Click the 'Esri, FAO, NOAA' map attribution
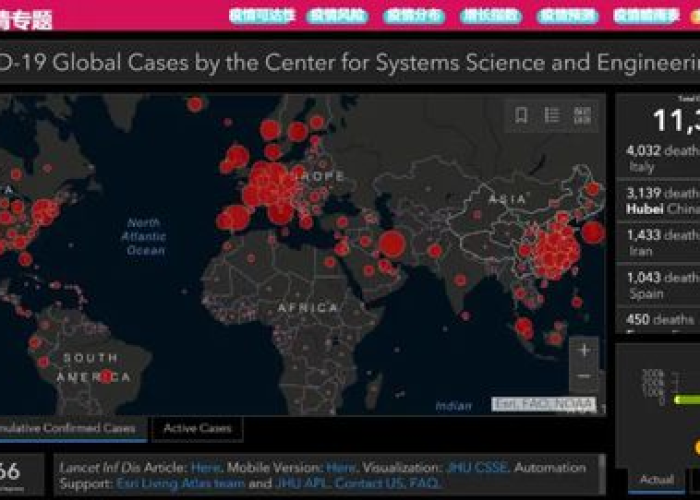700x500 pixels. (544, 404)
